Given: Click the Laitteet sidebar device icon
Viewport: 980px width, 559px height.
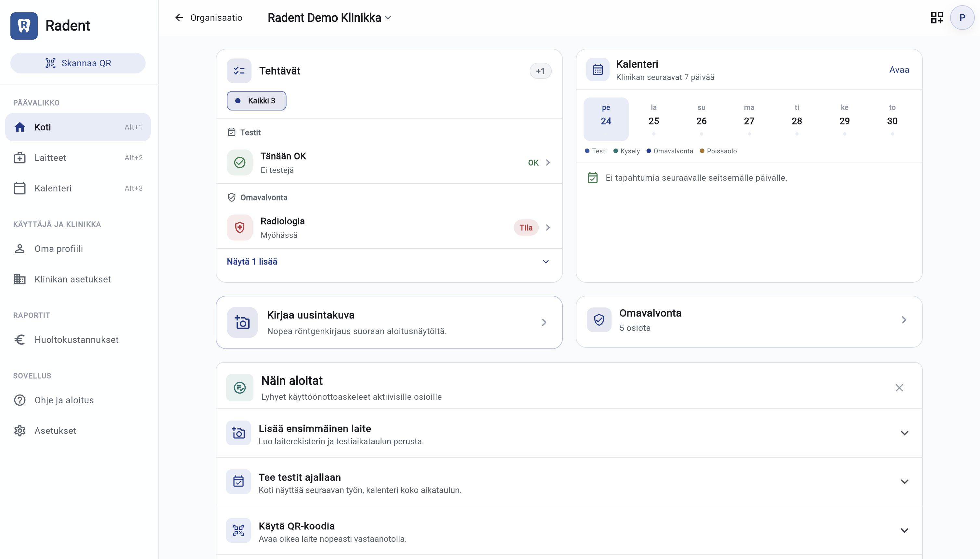Looking at the screenshot, I should (19, 158).
